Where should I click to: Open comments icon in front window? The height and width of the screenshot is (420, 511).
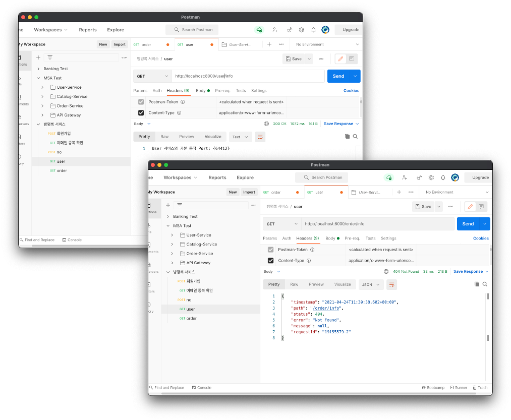click(481, 207)
